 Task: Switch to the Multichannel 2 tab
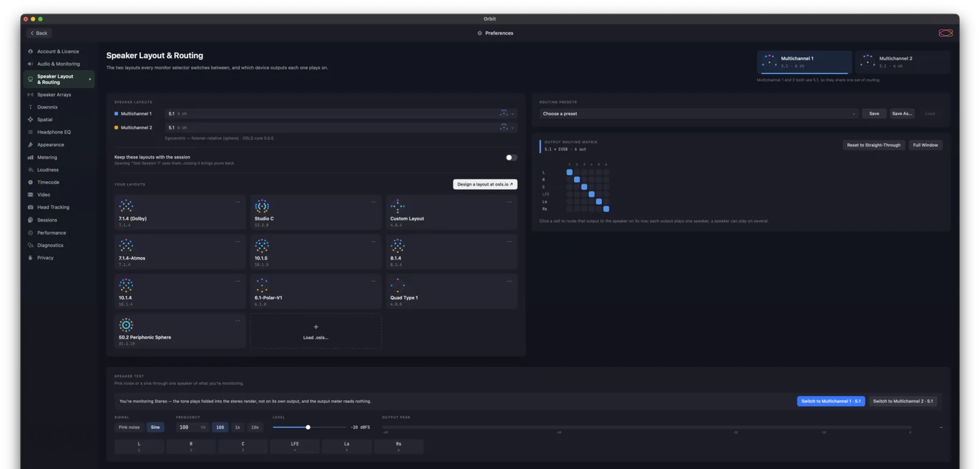902,62
